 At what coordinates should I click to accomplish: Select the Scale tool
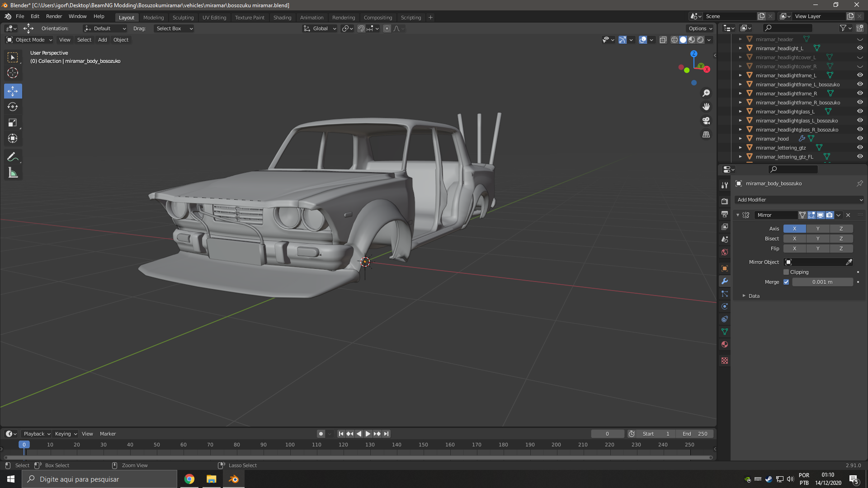(13, 122)
